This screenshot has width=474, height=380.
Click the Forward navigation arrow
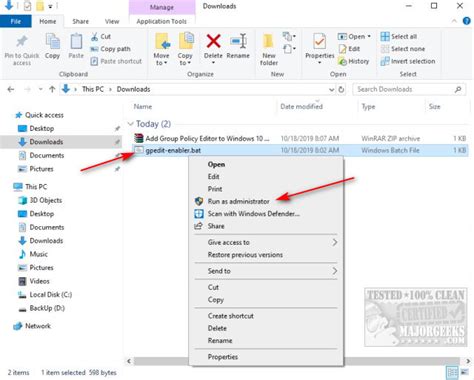pyautogui.click(x=28, y=89)
